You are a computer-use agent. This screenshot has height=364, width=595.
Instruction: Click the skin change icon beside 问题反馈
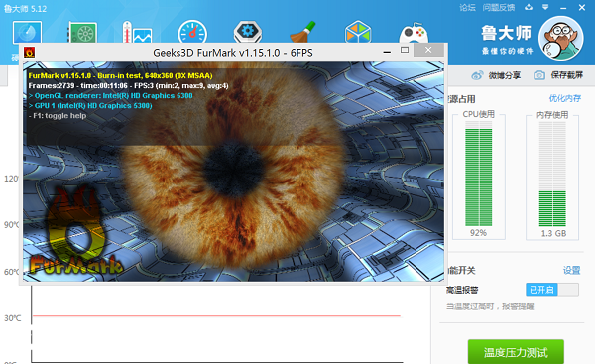coord(529,7)
